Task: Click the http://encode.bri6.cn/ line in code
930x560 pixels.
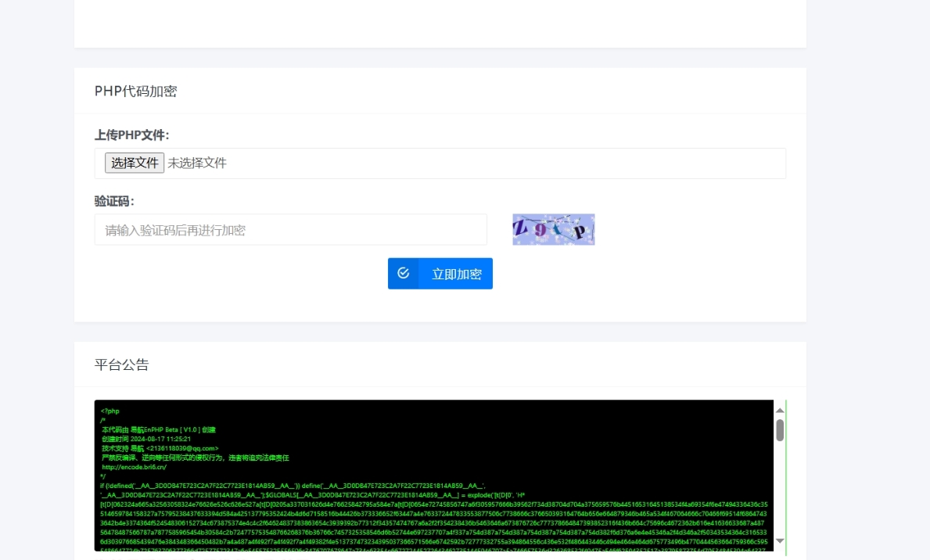Action: (134, 467)
